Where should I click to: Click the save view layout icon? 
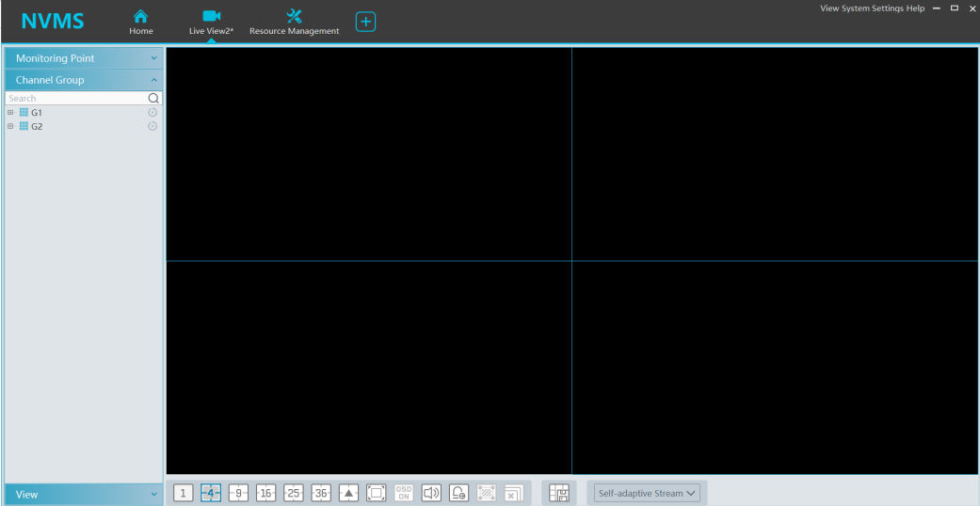point(559,493)
